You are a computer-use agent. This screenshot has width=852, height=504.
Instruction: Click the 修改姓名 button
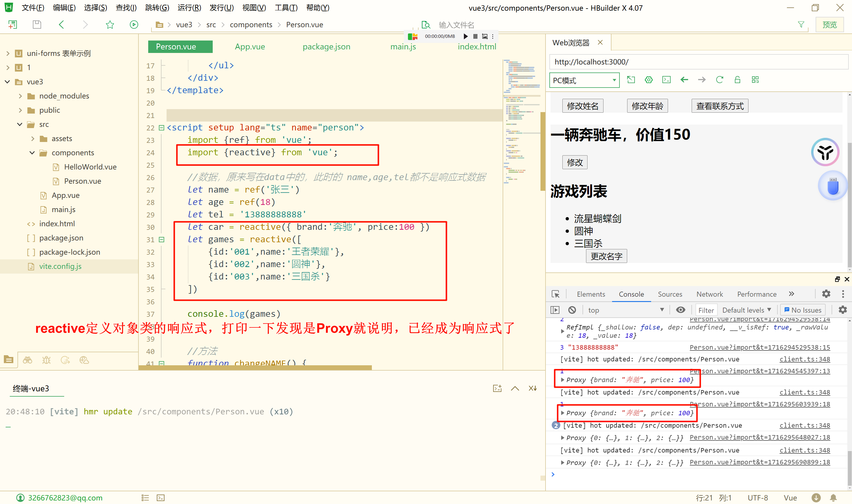pos(582,106)
